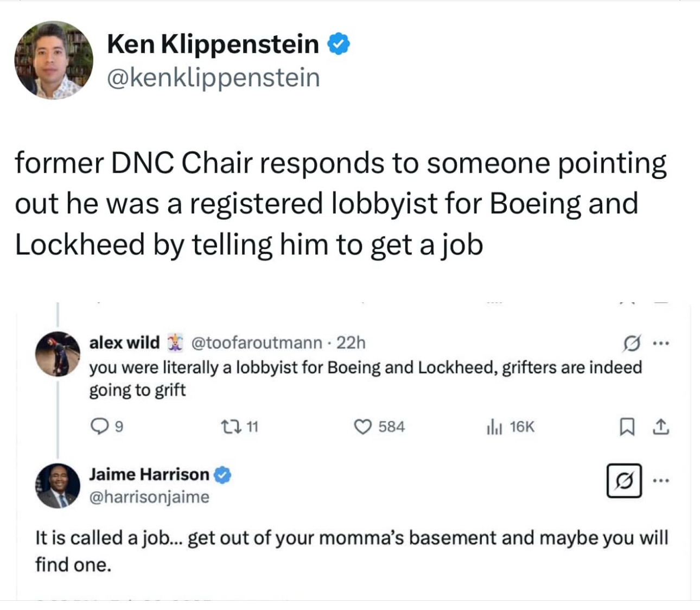Open more options on alex wild's tweet

pos(661,343)
